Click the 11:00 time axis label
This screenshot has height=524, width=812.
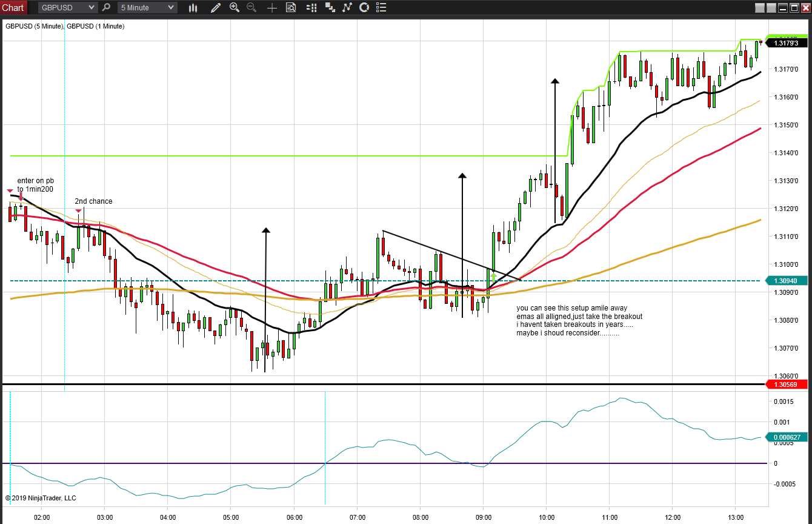pos(610,517)
